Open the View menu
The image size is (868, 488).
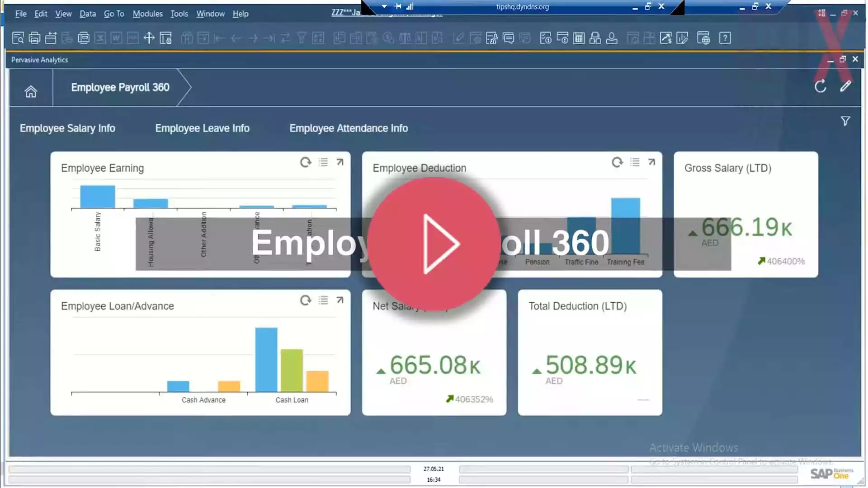point(63,14)
